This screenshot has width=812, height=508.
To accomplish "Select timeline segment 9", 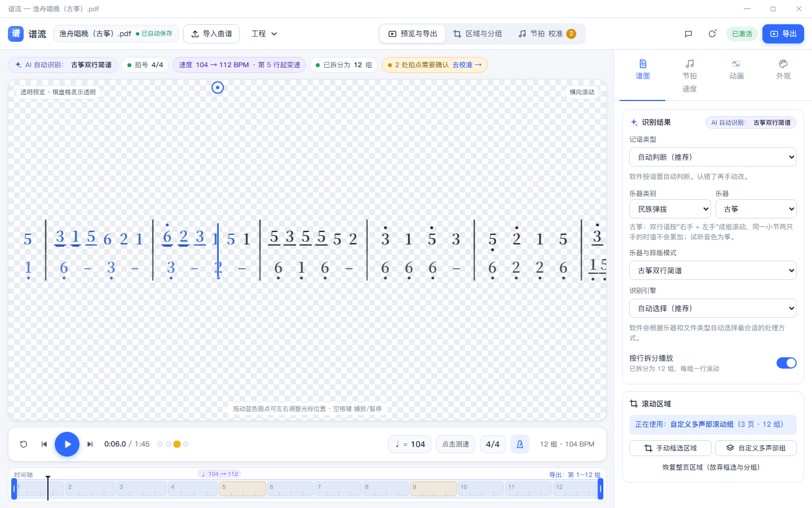I will click(x=433, y=489).
